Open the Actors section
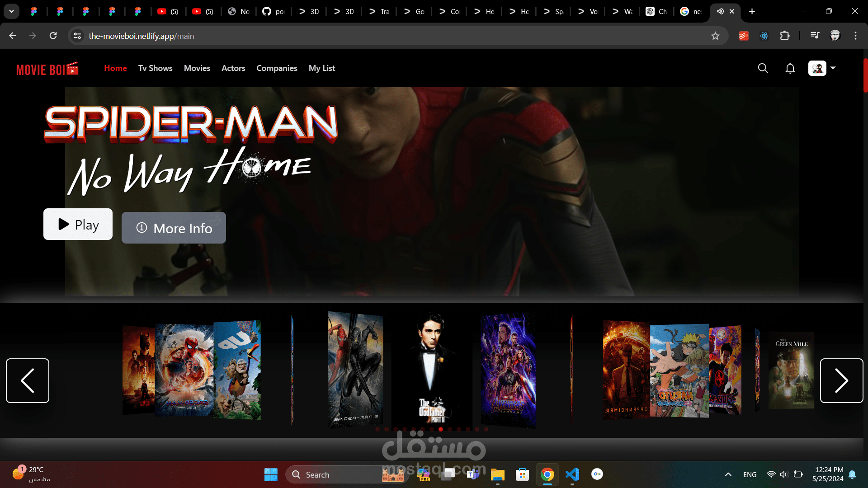Viewport: 868px width, 488px height. pos(233,68)
